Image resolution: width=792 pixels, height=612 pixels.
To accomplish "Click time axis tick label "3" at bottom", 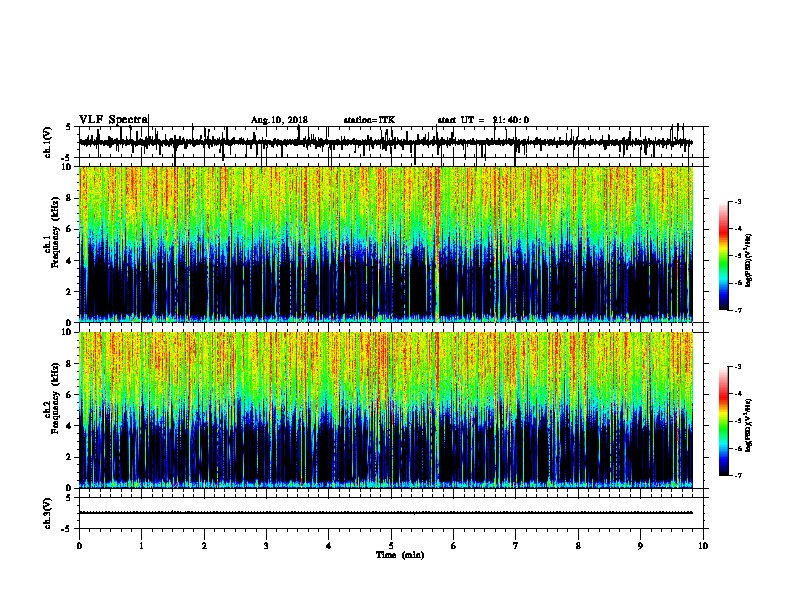I will (x=266, y=546).
